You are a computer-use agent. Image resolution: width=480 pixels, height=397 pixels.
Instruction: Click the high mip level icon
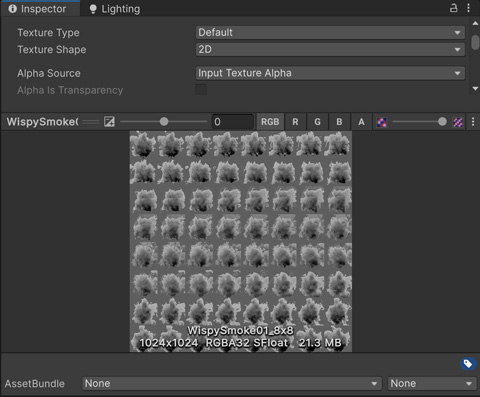tap(458, 122)
